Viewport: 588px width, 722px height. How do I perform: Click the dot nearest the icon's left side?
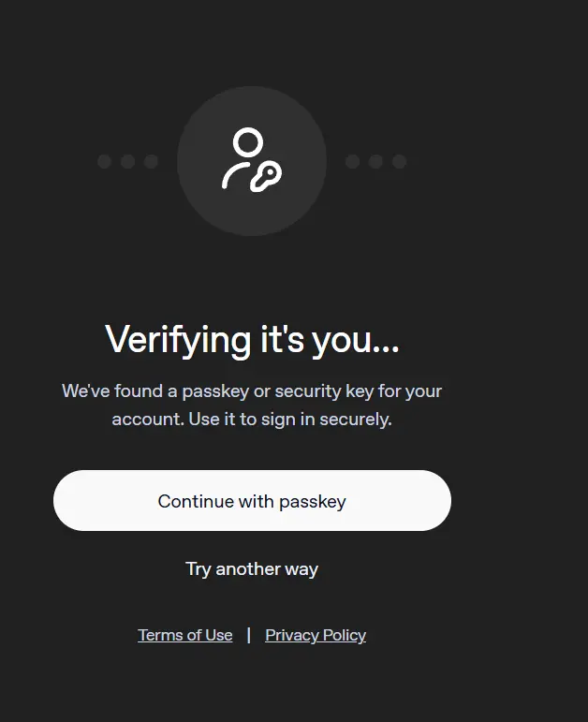point(151,162)
